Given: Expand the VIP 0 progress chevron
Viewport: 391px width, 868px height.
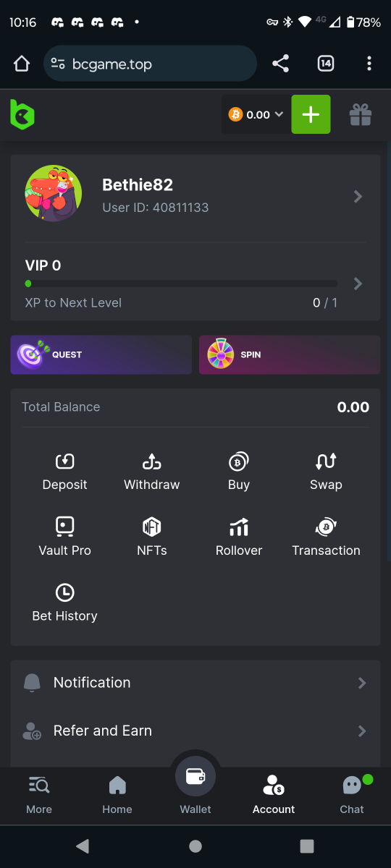Looking at the screenshot, I should [x=358, y=284].
